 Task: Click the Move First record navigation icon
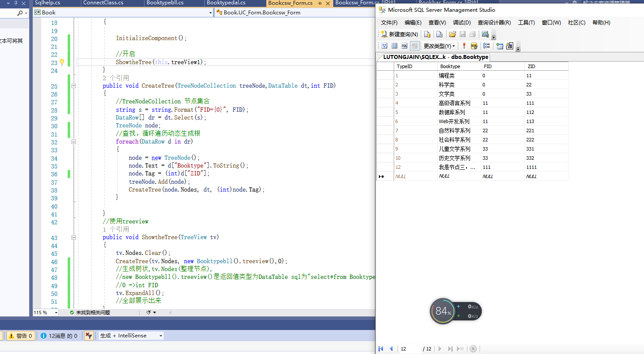(x=381, y=349)
